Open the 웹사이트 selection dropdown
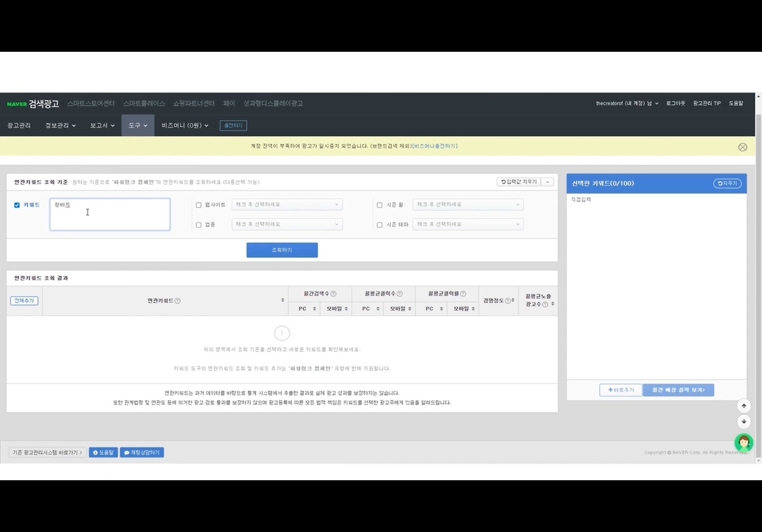This screenshot has width=762, height=532. [x=287, y=205]
